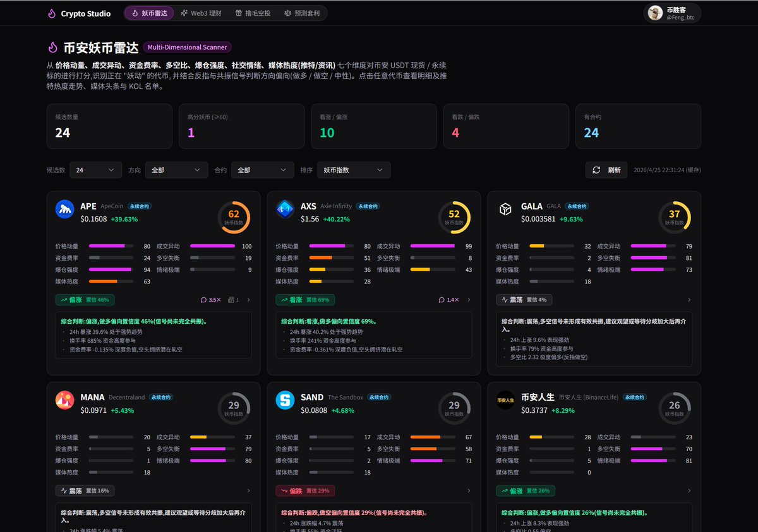Expand 币安人生 card details chevron
This screenshot has height=532, width=758.
pyautogui.click(x=689, y=491)
